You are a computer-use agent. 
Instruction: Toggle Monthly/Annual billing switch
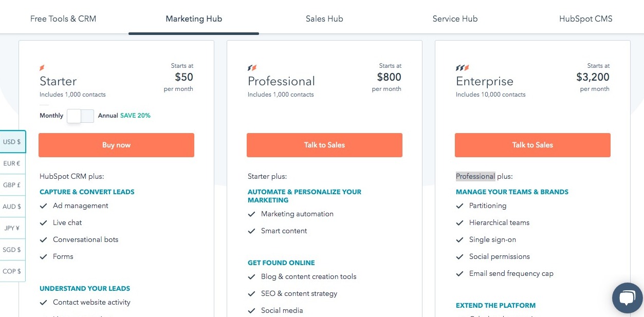[x=80, y=116]
